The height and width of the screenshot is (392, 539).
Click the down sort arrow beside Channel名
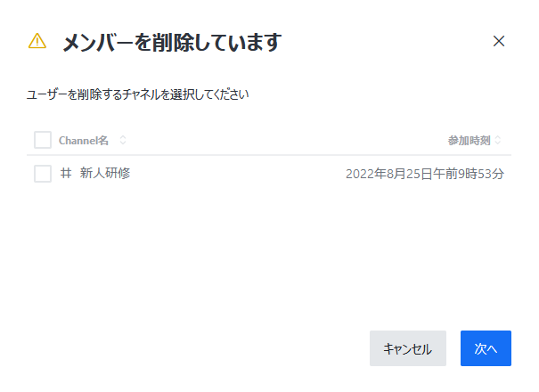(x=123, y=143)
